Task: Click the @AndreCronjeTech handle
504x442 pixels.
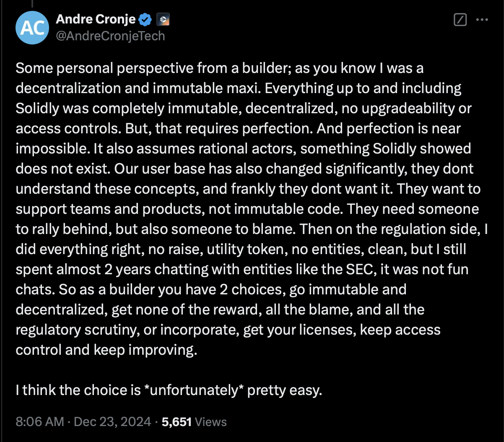Action: 110,36
